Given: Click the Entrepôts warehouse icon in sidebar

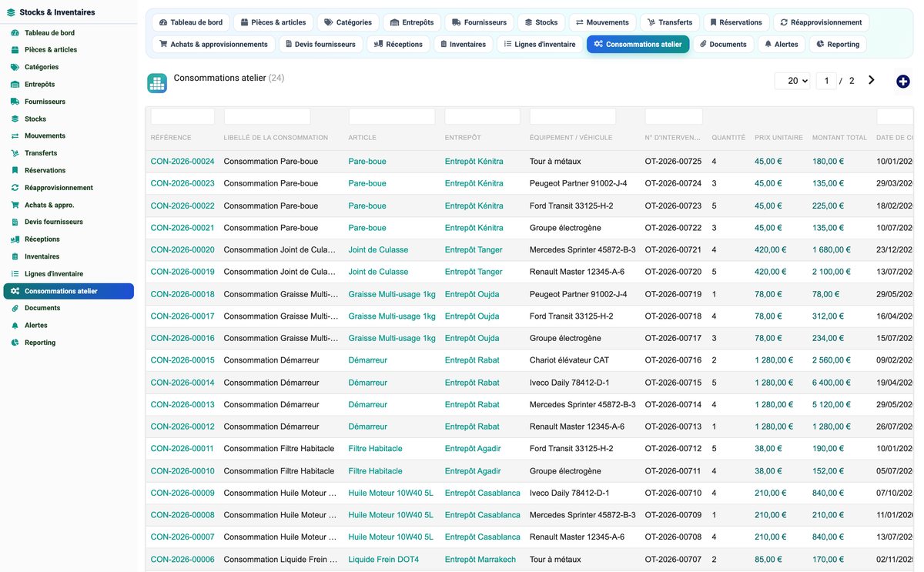Looking at the screenshot, I should point(15,85).
